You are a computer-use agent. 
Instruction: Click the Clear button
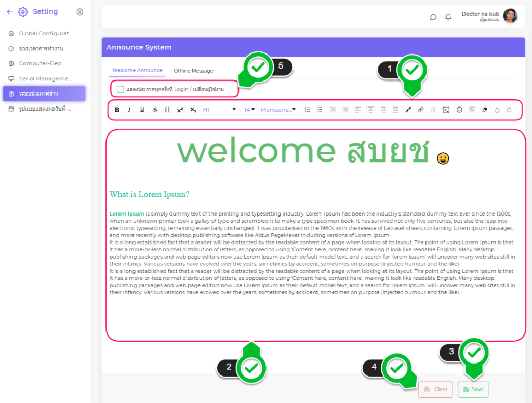tap(435, 389)
